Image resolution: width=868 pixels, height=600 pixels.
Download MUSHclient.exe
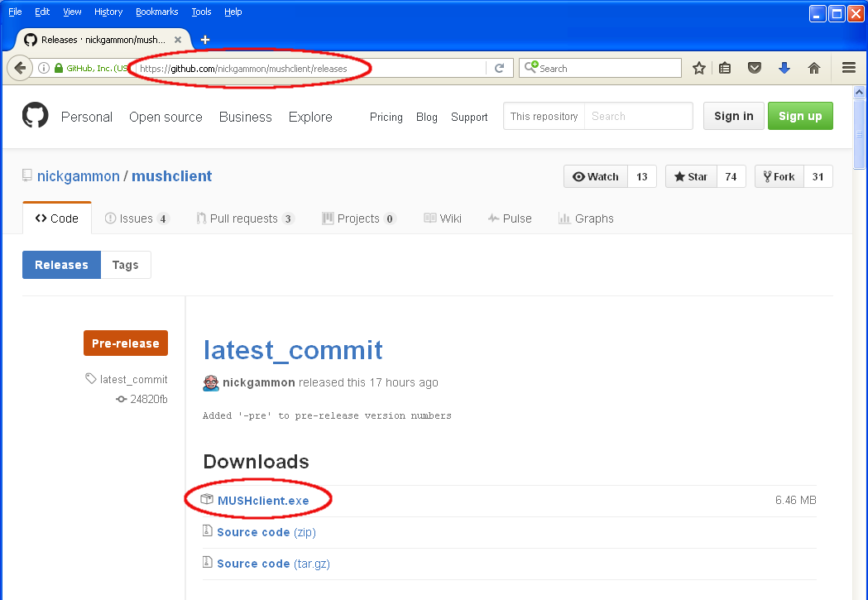[x=263, y=501]
